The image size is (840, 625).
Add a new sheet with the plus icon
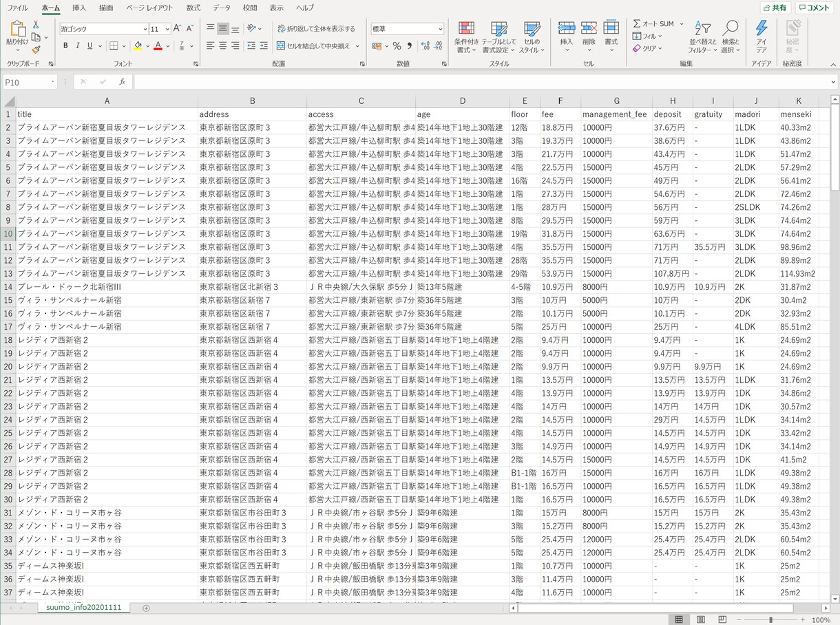(x=146, y=608)
